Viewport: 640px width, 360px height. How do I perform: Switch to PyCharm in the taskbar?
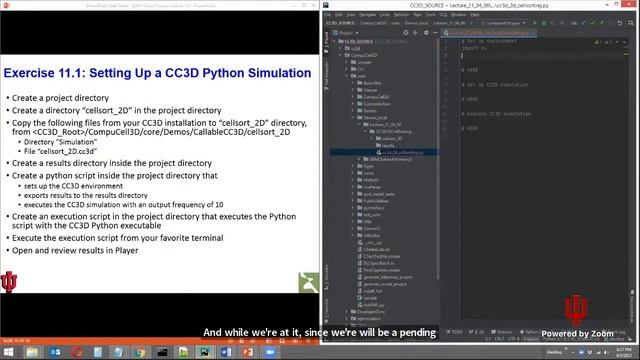click(204, 352)
